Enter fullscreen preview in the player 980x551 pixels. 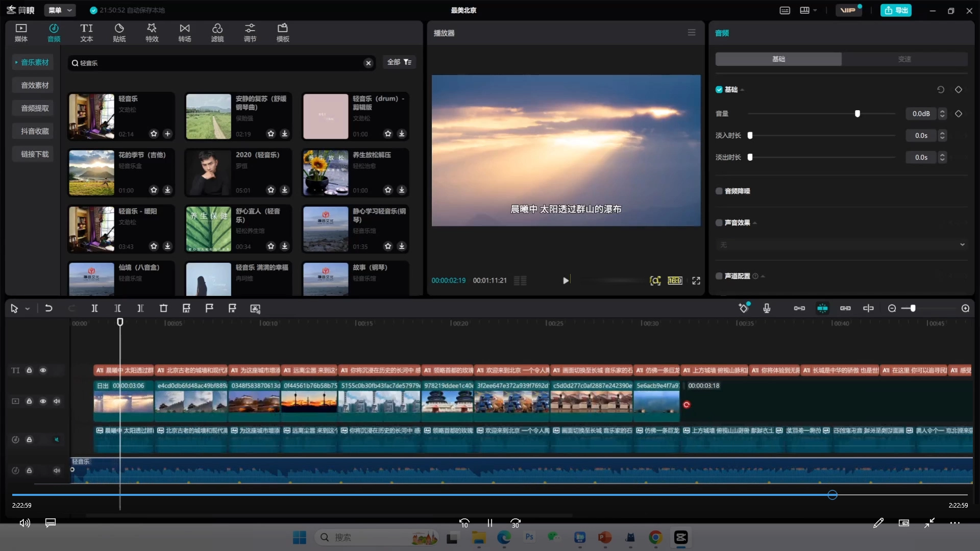(696, 281)
